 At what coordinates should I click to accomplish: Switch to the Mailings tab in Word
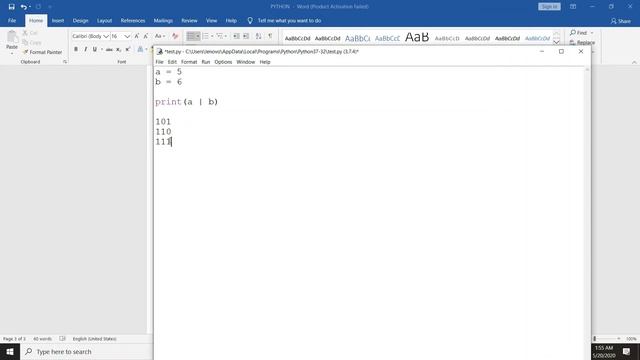[163, 20]
